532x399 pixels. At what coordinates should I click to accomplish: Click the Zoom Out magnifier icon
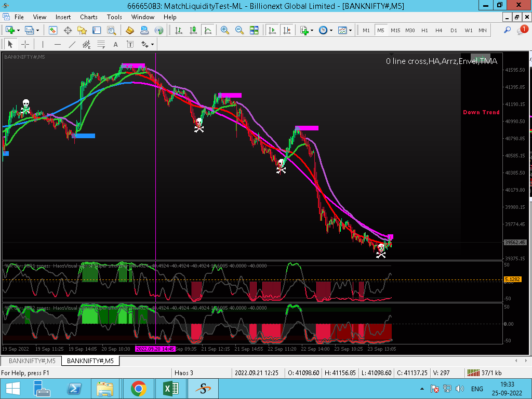point(240,30)
